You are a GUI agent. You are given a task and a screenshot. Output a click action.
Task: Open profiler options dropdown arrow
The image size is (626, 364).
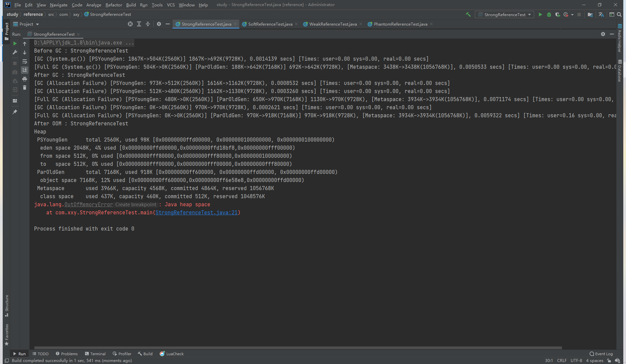(x=572, y=15)
